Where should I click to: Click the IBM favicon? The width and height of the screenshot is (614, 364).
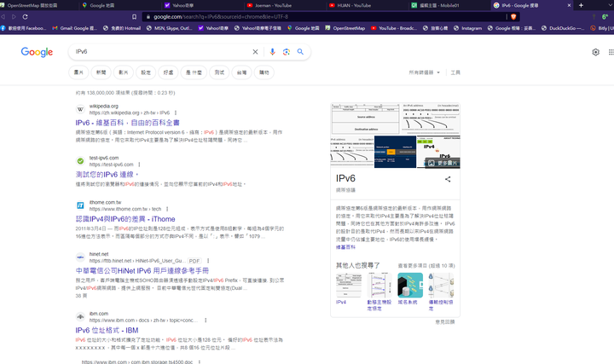(80, 316)
